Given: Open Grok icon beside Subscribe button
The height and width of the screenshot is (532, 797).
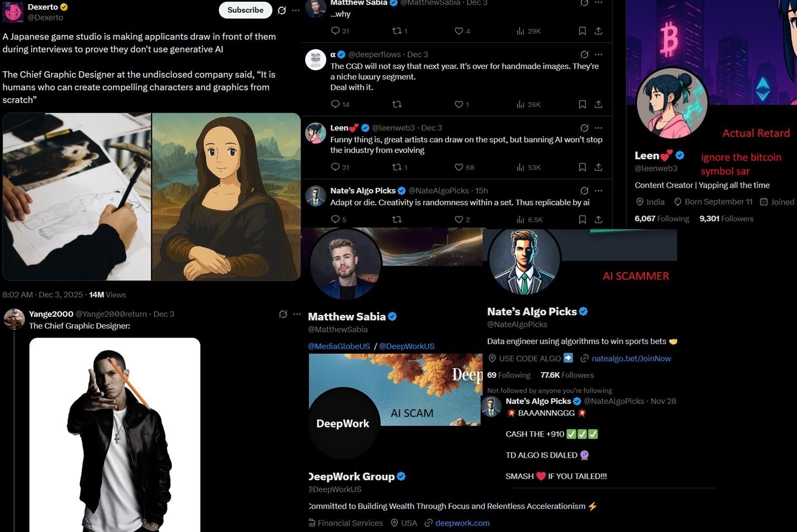Looking at the screenshot, I should 282,10.
